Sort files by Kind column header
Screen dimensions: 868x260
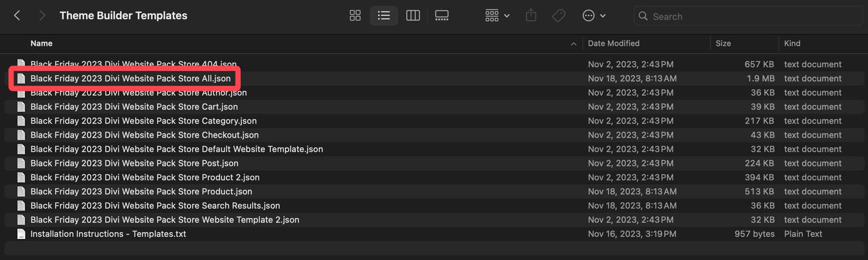[x=792, y=43]
